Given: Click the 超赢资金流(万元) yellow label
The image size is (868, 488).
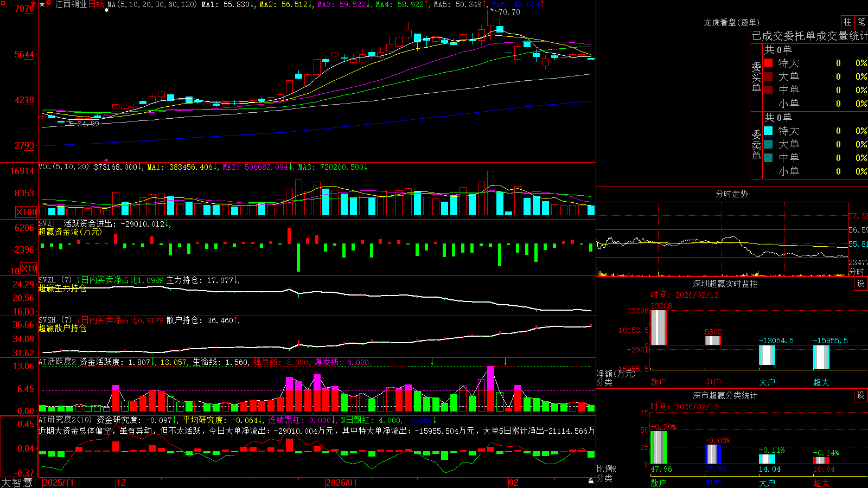Looking at the screenshot, I should (x=70, y=232).
